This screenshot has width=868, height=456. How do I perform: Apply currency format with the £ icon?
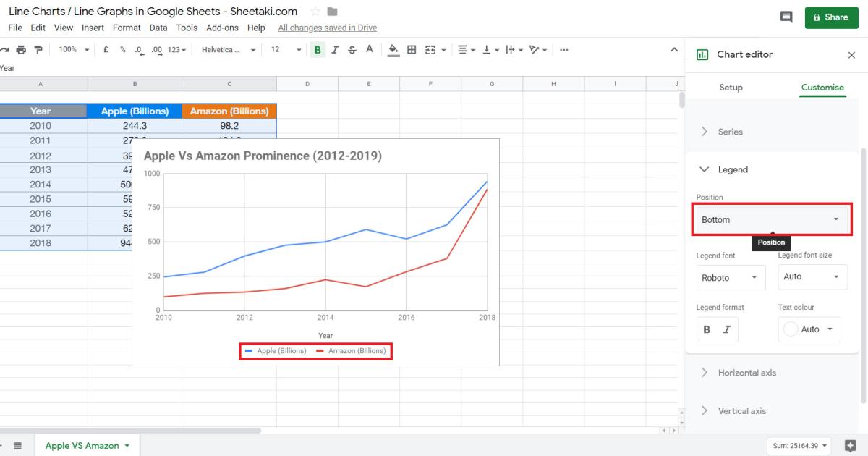(106, 49)
